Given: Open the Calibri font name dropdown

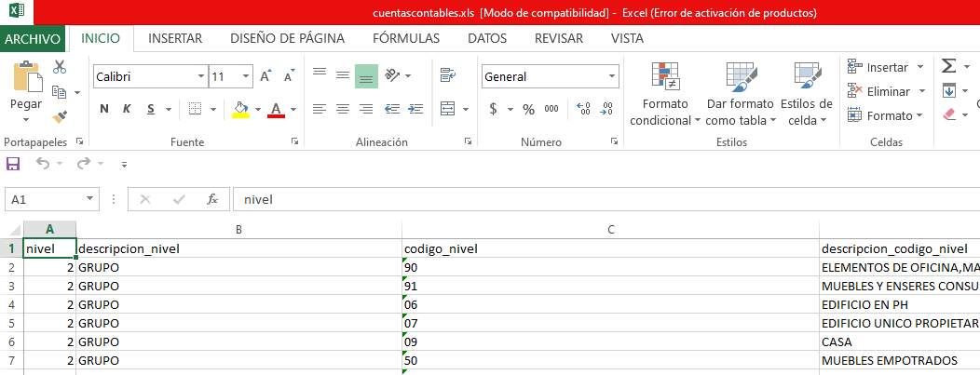Looking at the screenshot, I should tap(200, 76).
